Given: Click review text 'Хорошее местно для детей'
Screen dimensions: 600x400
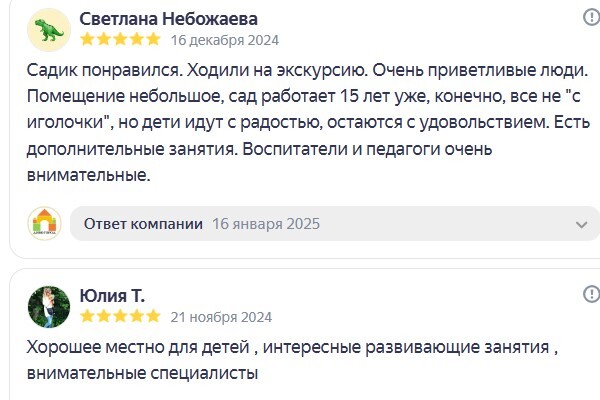Looking at the screenshot, I should 292,360.
